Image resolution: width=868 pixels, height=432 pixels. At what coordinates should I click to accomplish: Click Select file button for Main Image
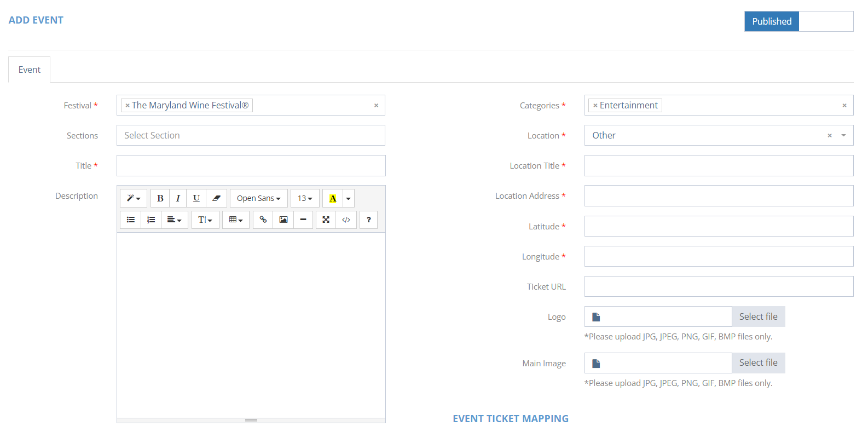click(x=758, y=363)
